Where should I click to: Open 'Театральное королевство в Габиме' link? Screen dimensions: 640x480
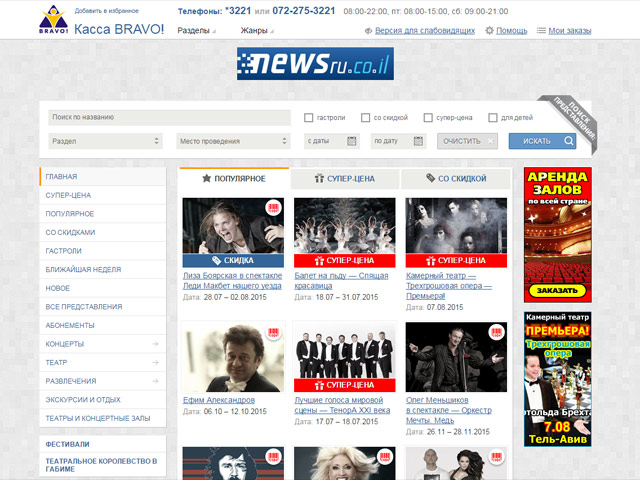[101, 465]
